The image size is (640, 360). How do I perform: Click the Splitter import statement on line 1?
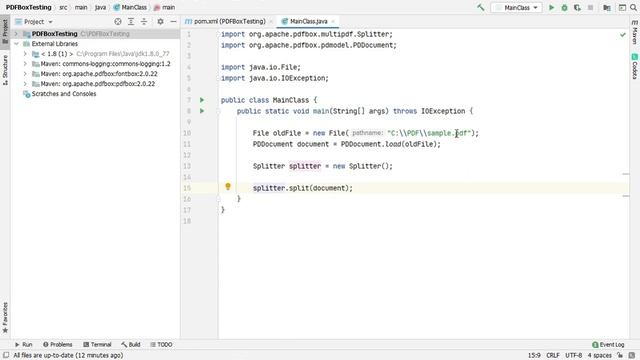[307, 34]
